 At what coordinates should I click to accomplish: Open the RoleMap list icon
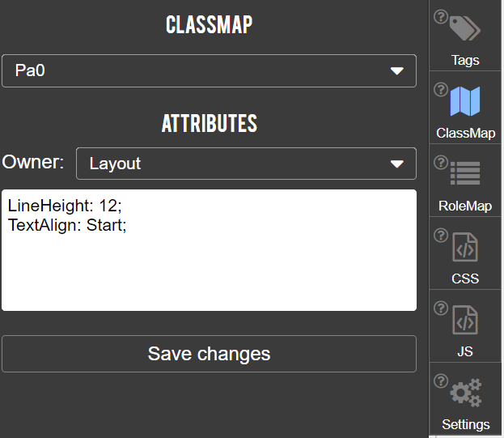(465, 173)
